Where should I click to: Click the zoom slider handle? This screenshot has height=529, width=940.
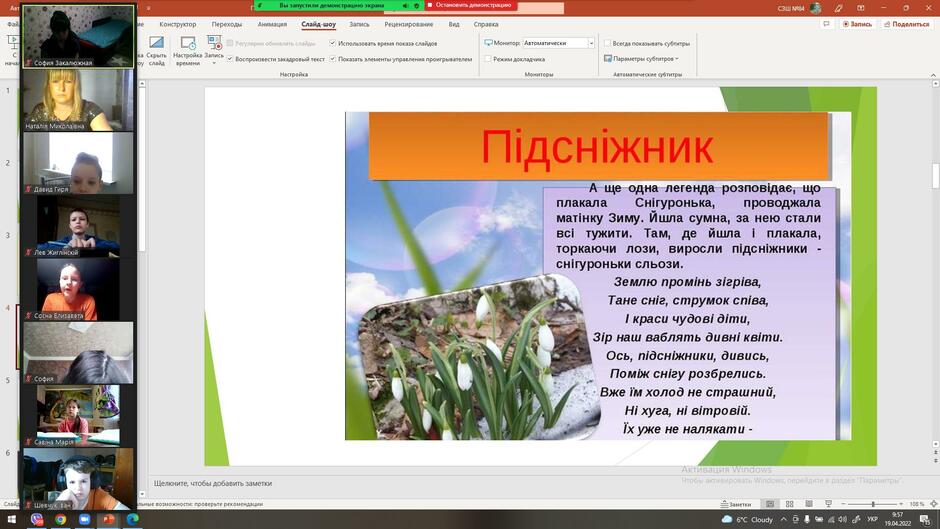click(x=873, y=504)
